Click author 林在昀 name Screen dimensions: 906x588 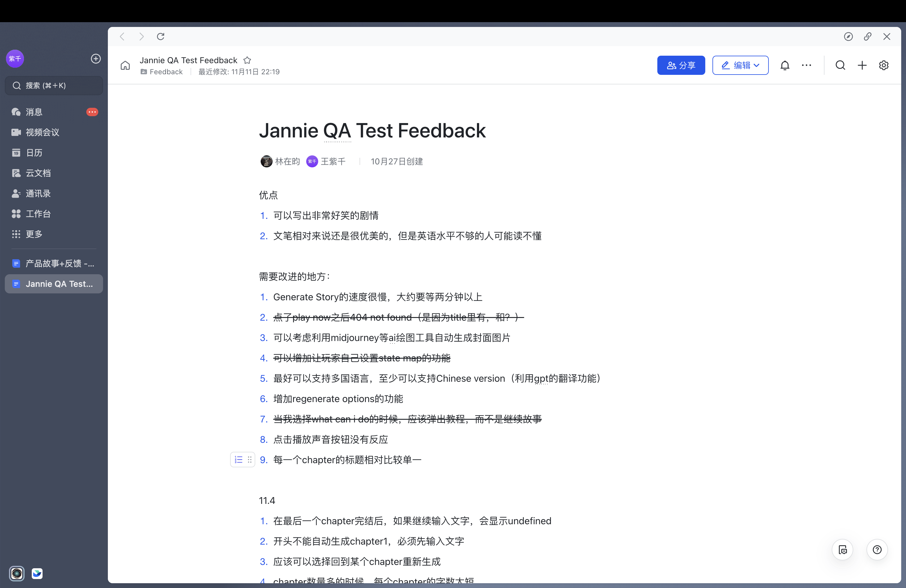[x=287, y=161]
